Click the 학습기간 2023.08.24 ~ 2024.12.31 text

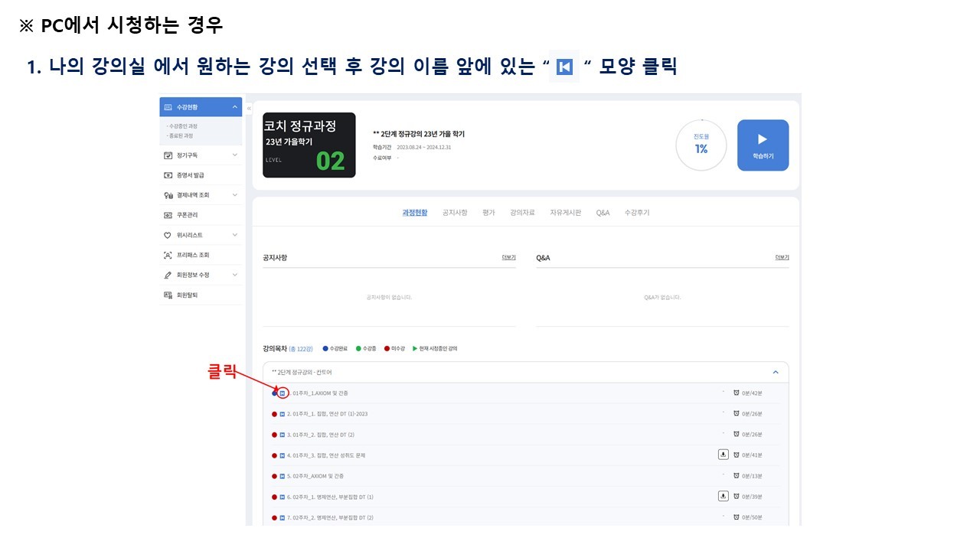[x=412, y=147]
